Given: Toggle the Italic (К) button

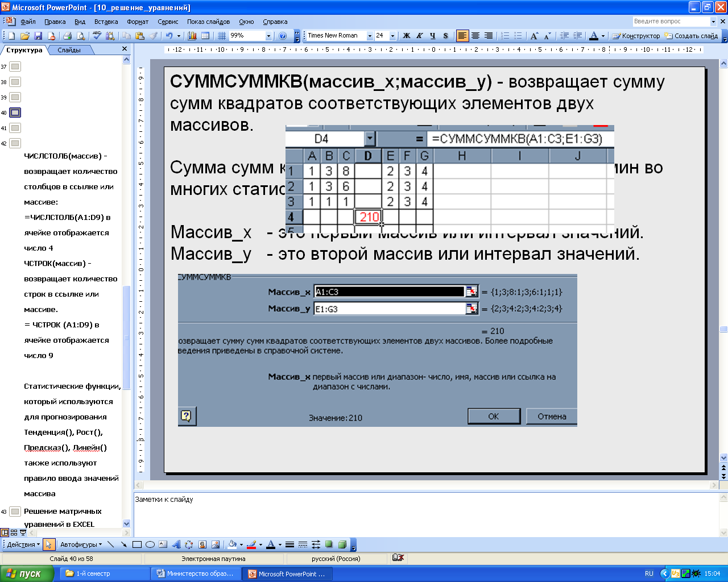Looking at the screenshot, I should click(x=419, y=36).
